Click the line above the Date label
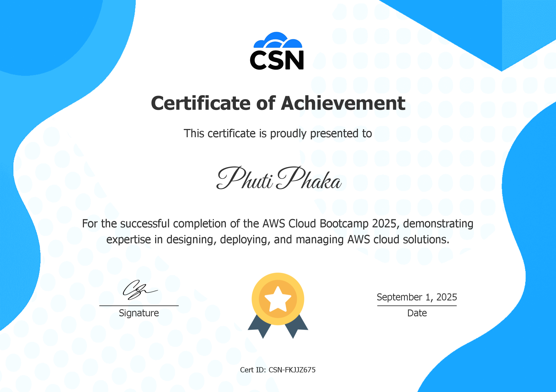Viewport: 556px width, 392px height. pyautogui.click(x=416, y=306)
